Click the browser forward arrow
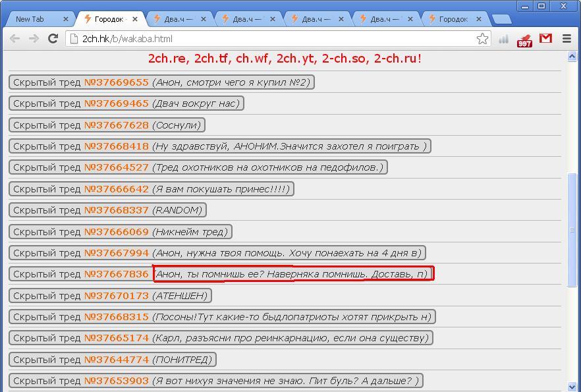 tap(34, 38)
